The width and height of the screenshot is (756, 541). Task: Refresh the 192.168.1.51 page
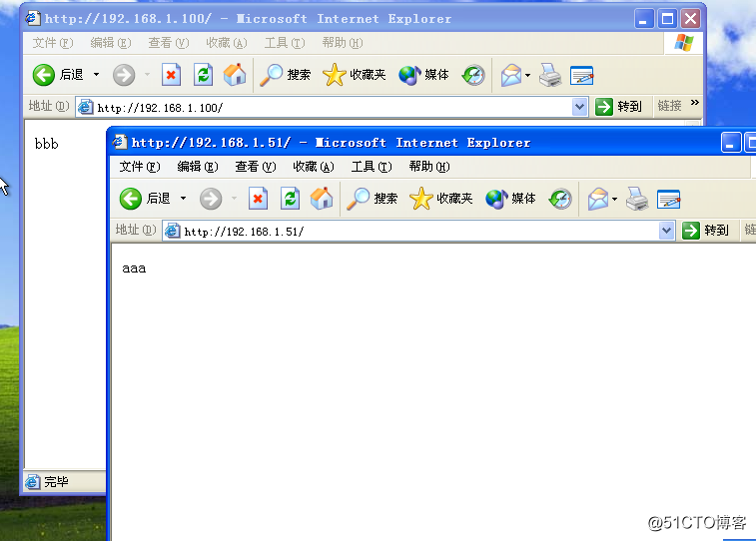[x=290, y=199]
